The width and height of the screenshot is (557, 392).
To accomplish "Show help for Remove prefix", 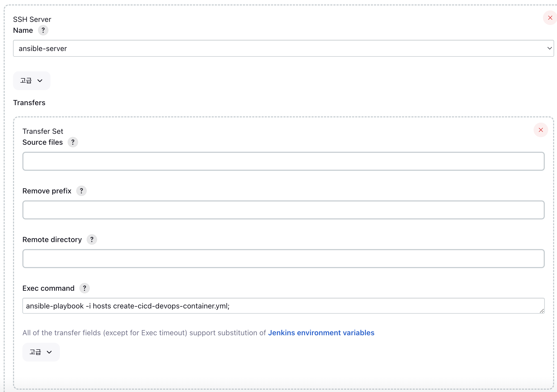I will pyautogui.click(x=81, y=191).
